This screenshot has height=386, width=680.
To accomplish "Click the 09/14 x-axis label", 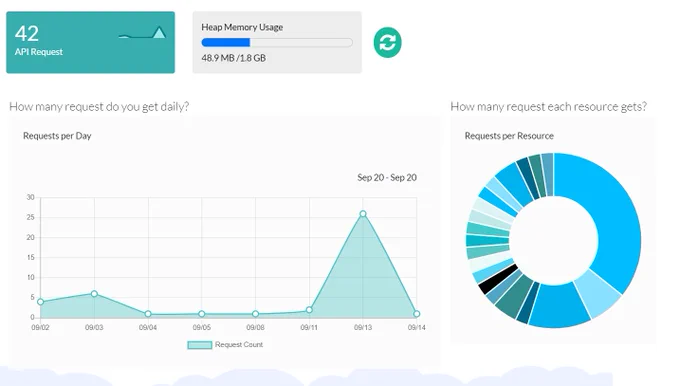I will (417, 327).
